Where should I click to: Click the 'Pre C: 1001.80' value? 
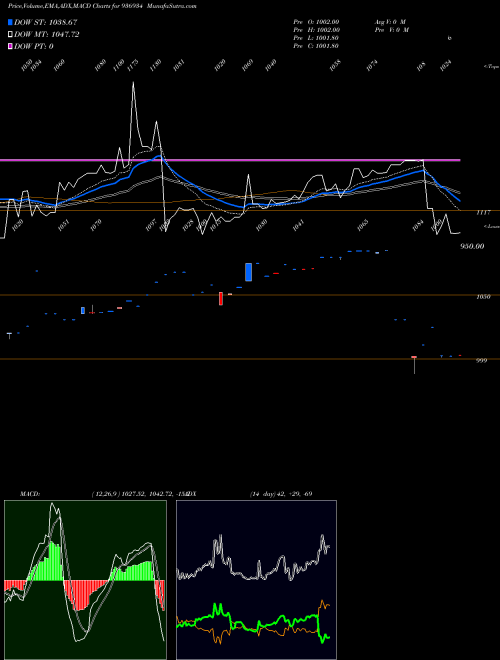click(x=316, y=46)
